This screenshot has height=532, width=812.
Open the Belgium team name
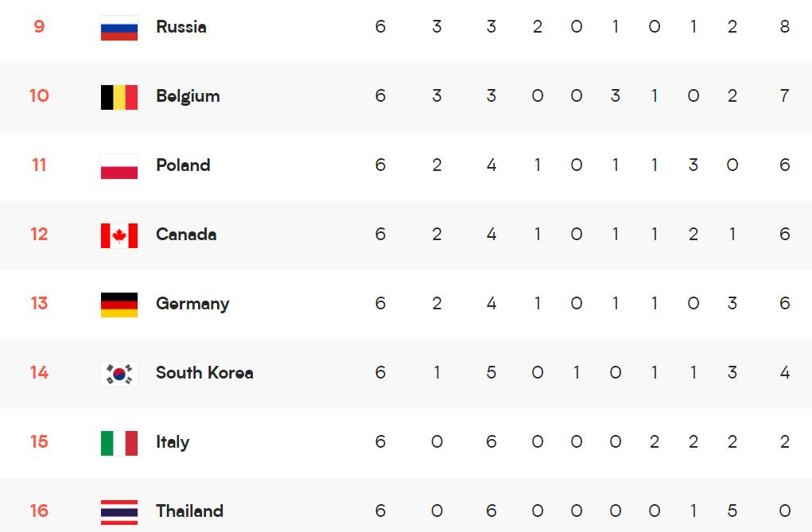coord(188,96)
